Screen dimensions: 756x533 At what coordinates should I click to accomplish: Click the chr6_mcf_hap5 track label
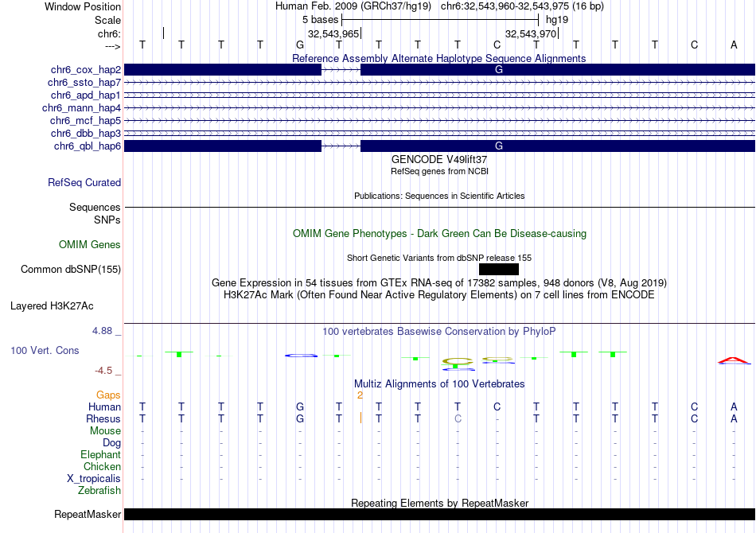click(85, 120)
